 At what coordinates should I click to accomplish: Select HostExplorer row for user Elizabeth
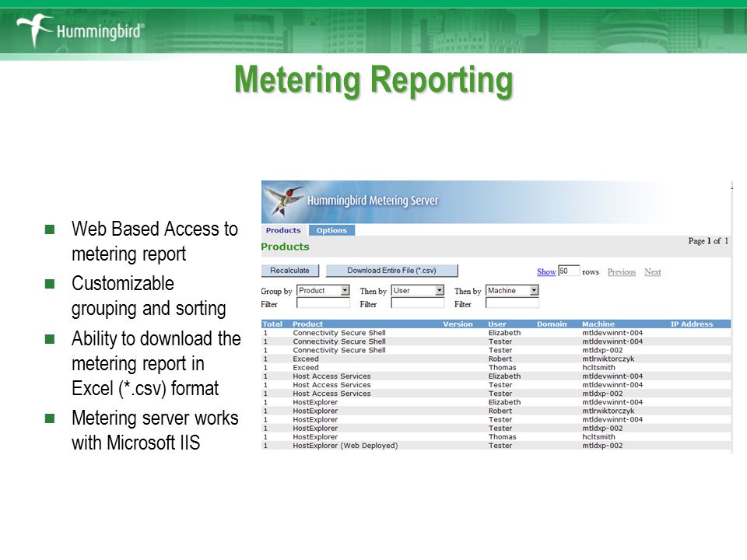pos(496,402)
